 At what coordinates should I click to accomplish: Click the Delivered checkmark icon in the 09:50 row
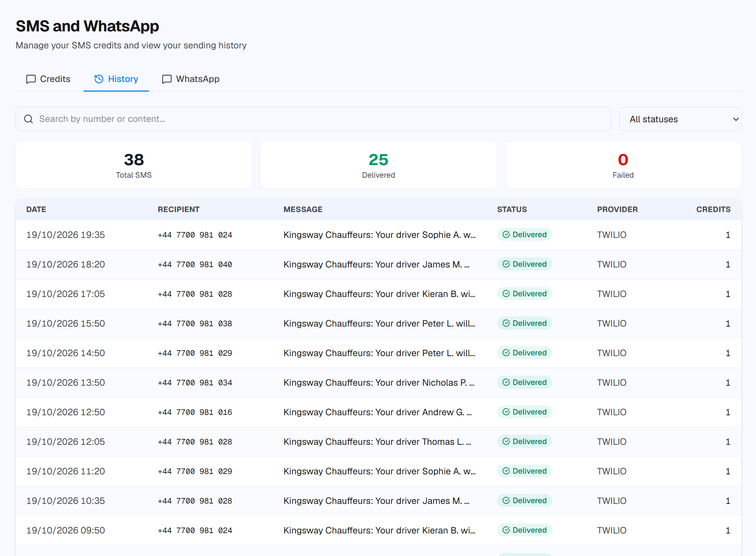[506, 530]
